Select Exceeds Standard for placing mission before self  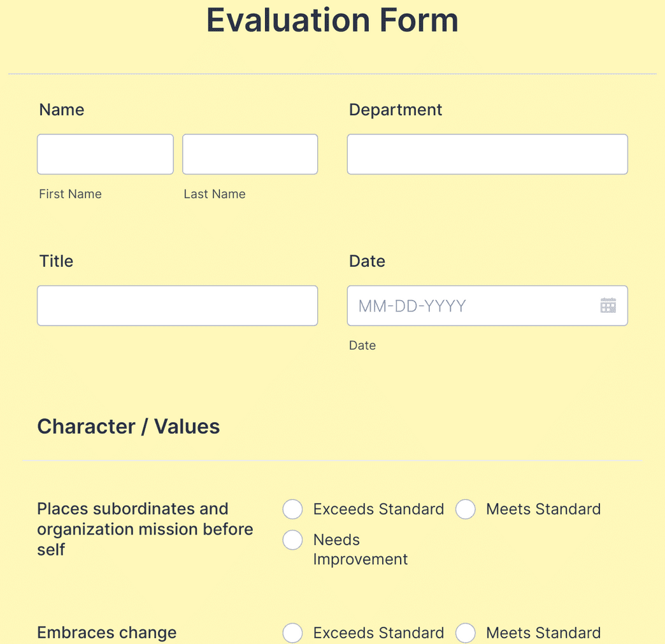[292, 509]
